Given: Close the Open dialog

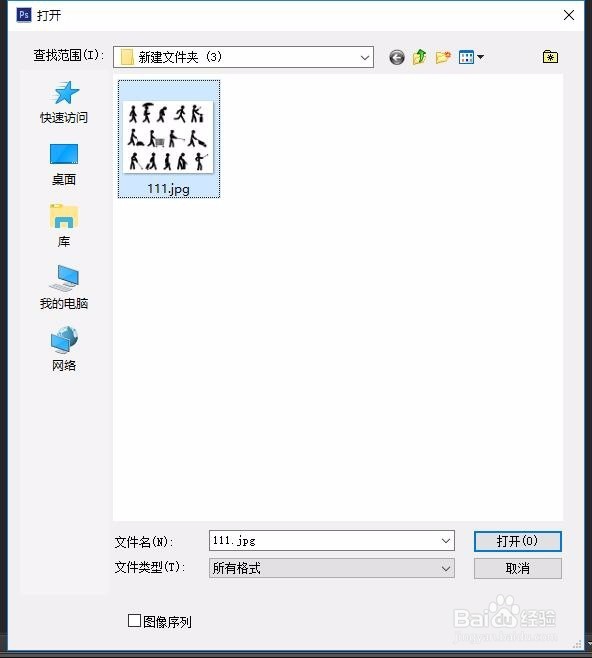Looking at the screenshot, I should [569, 16].
